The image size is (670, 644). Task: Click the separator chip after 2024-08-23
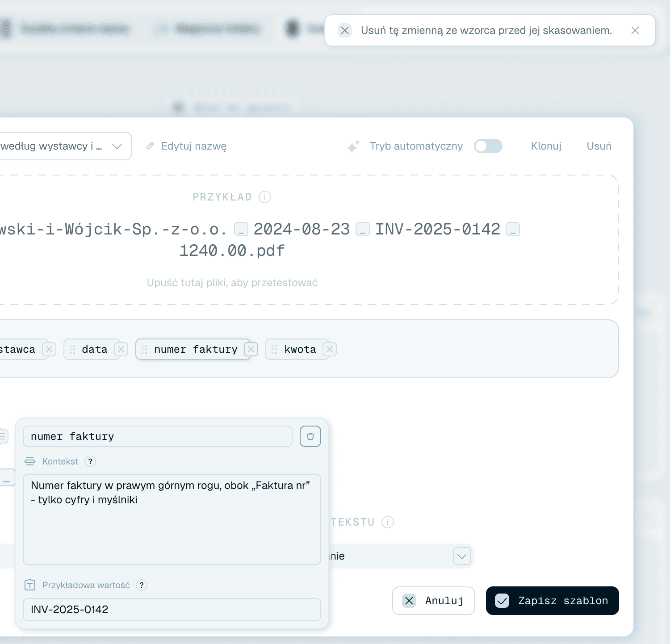(x=363, y=230)
